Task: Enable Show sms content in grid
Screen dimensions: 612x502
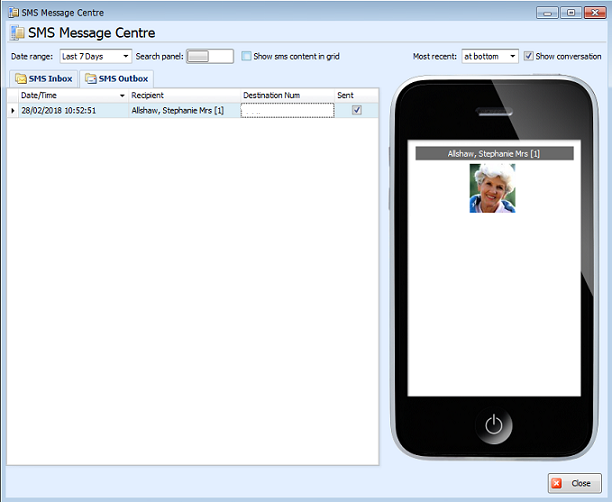Action: 247,57
